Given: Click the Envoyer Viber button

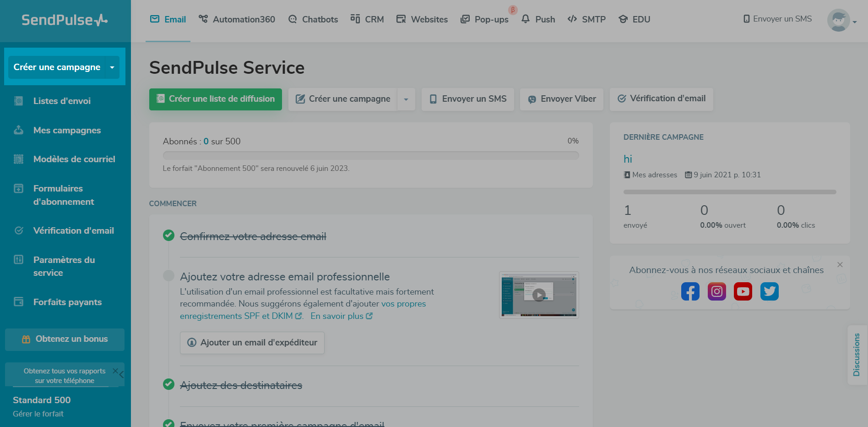Looking at the screenshot, I should [x=562, y=99].
